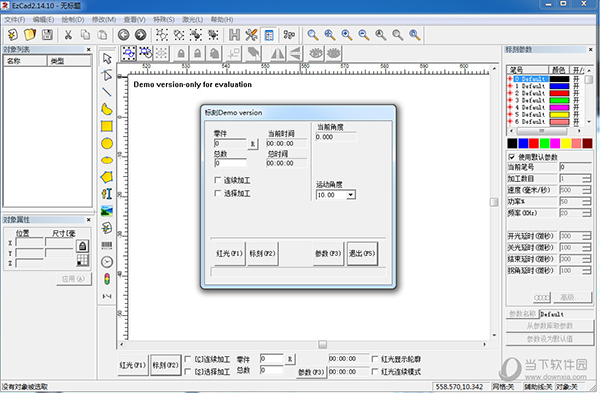Select the polygon drawing tool

pos(107,177)
